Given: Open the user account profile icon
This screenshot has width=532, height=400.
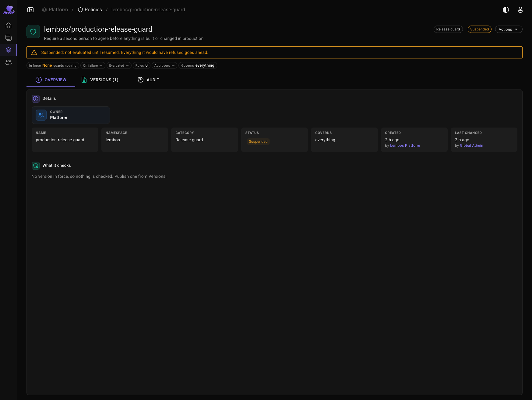Looking at the screenshot, I should point(520,10).
